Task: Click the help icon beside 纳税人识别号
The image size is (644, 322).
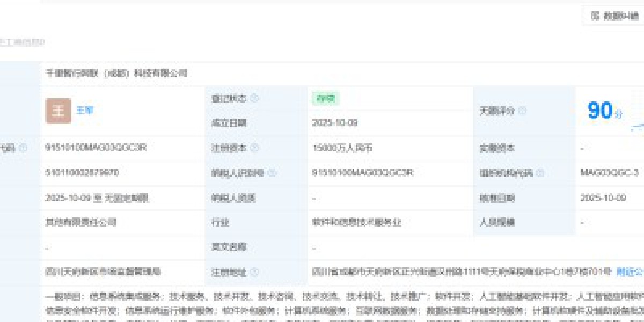Action: (x=272, y=173)
